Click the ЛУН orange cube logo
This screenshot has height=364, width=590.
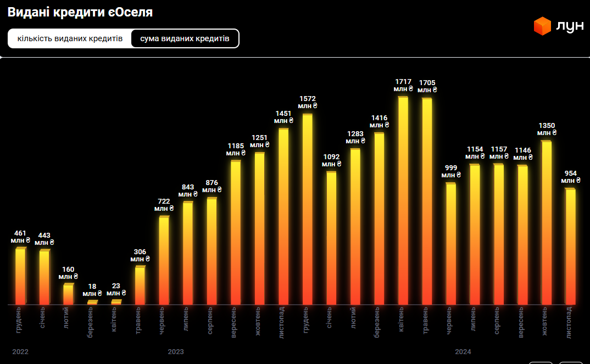click(x=542, y=26)
